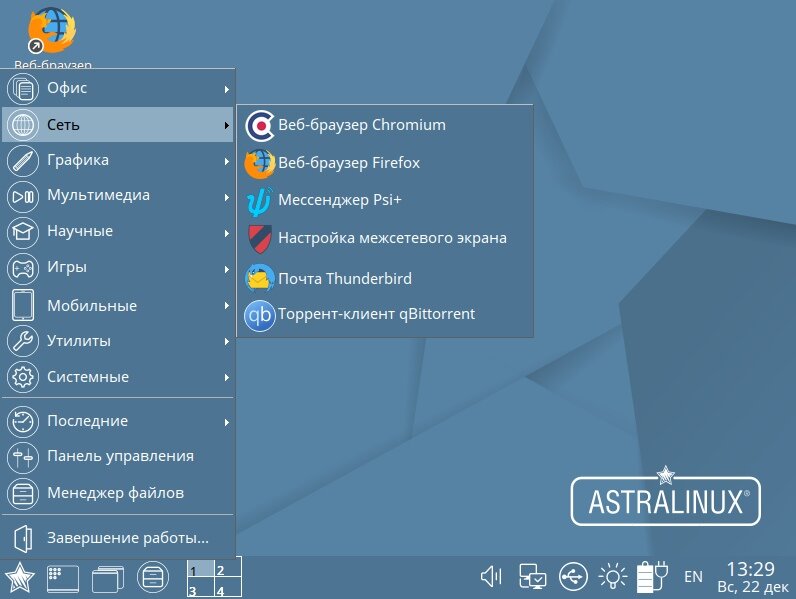Click the gamepad icon for Игры
The height and width of the screenshot is (599, 796).
(23, 268)
